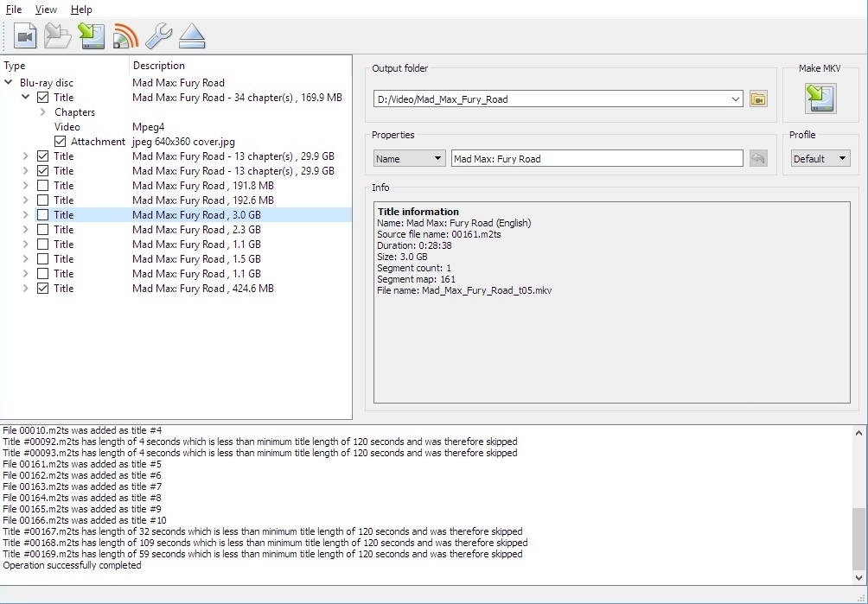Screen dimensions: 868x604
Task: Open streaming mode with the disc-signal icon
Action: (124, 35)
